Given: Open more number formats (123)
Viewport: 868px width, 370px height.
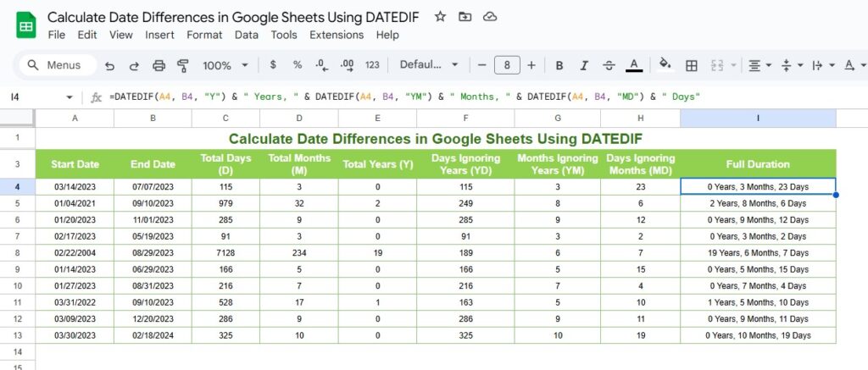Looking at the screenshot, I should click(373, 64).
